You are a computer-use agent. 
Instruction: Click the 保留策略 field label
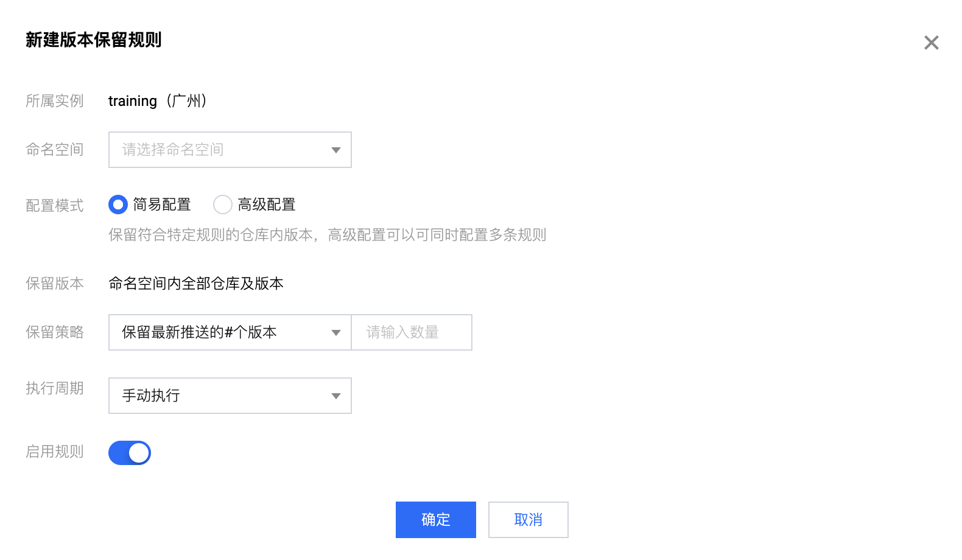click(54, 332)
